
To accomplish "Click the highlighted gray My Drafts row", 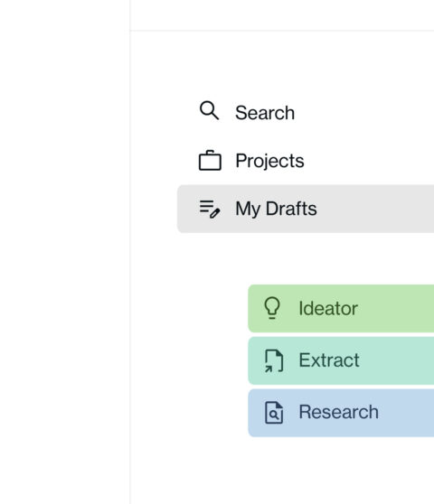I will pos(306,209).
